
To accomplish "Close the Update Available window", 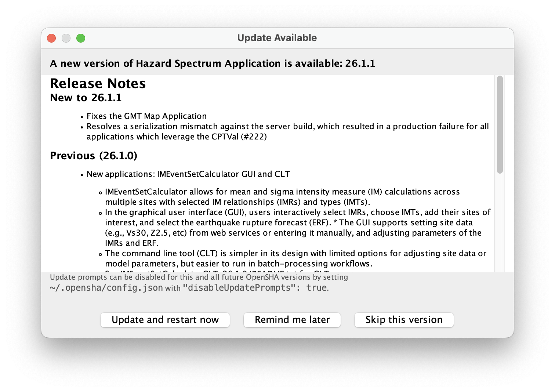I will pos(51,38).
